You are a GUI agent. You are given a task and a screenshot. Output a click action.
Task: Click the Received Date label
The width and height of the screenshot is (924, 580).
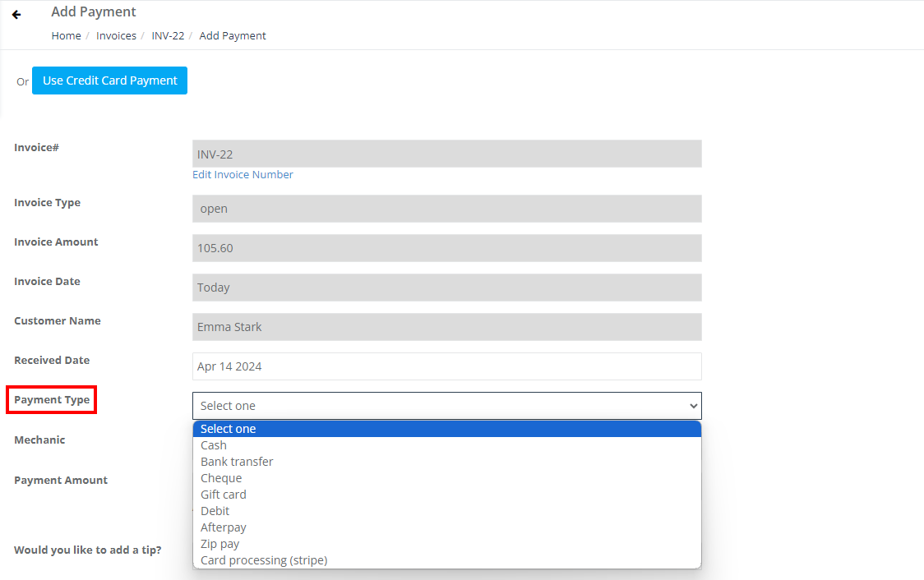point(52,361)
